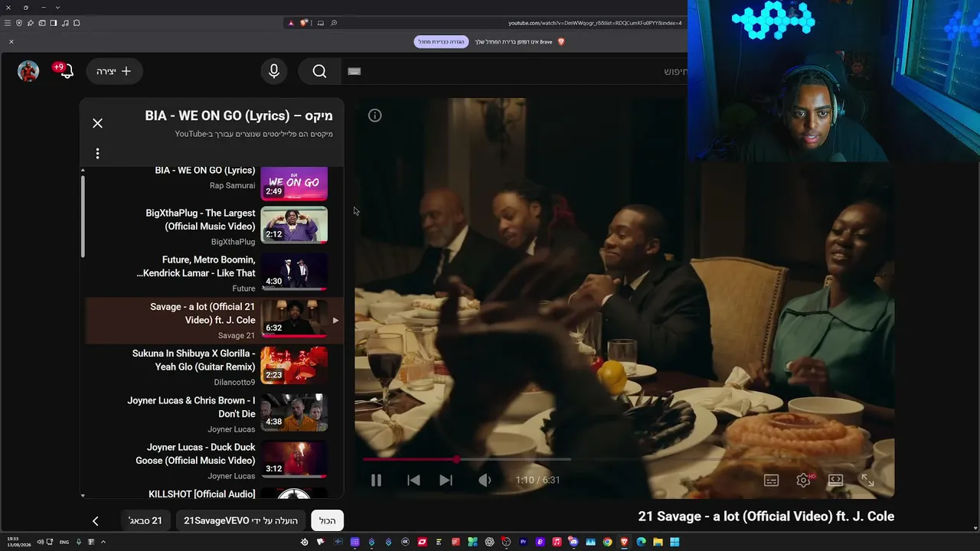The image size is (980, 551).
Task: Toggle theater mode on player
Action: (835, 481)
